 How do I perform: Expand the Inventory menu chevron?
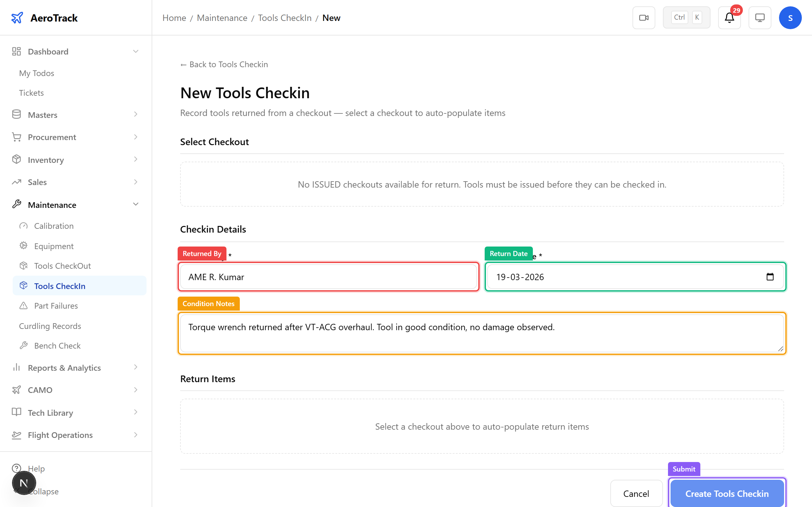pos(135,160)
